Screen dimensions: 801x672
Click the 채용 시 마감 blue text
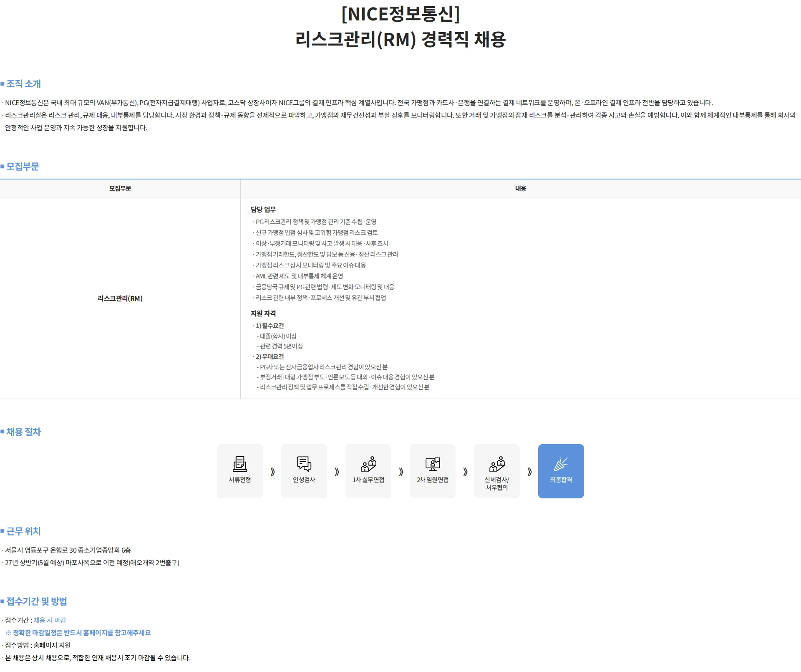(50, 620)
